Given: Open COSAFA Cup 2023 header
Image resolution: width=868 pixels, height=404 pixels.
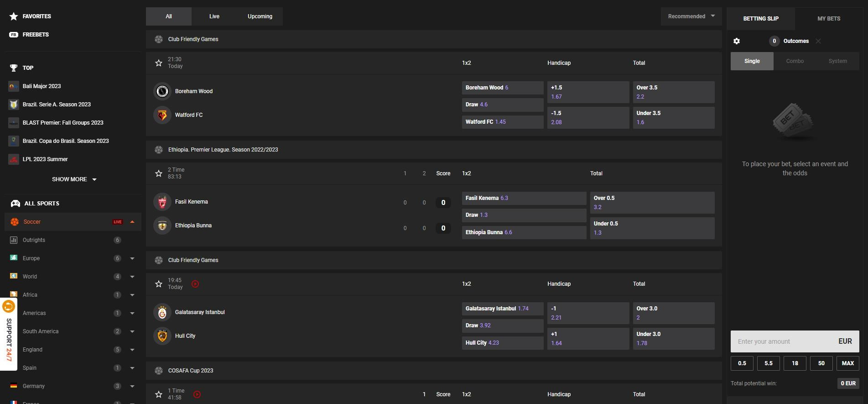Looking at the screenshot, I should 434,371.
